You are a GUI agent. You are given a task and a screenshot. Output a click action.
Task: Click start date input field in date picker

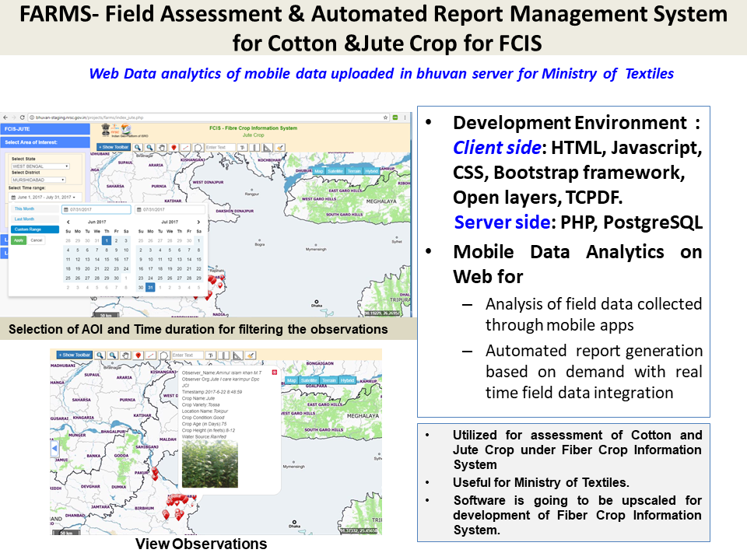click(x=96, y=209)
